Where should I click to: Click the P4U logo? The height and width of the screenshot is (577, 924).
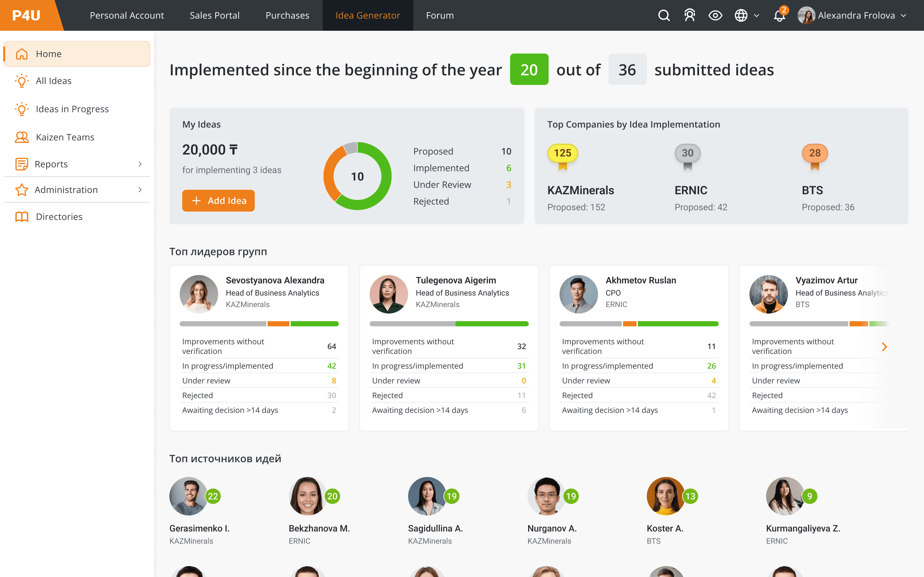[x=26, y=15]
